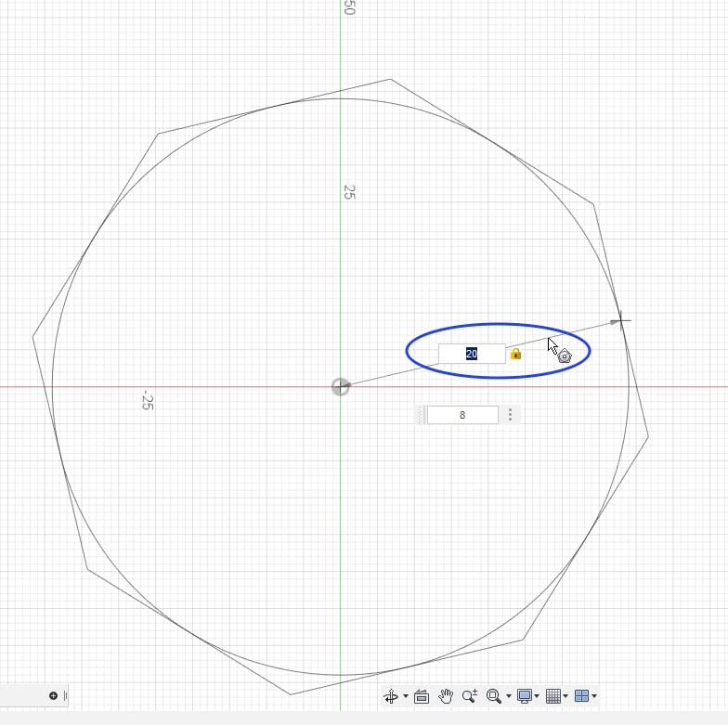Click the round plus icon in comments panel
The width and height of the screenshot is (728, 725).
(53, 695)
